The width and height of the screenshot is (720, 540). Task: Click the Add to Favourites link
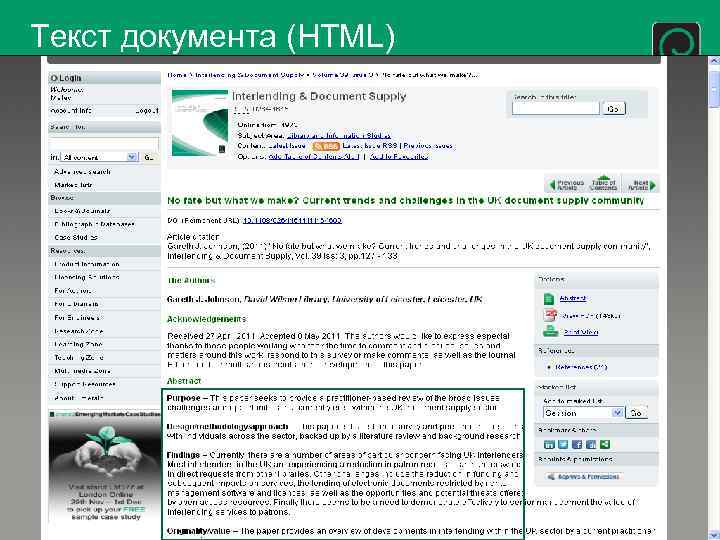click(399, 157)
